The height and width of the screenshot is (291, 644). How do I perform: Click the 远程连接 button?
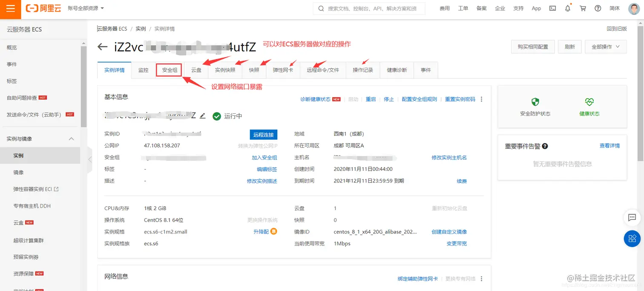(x=263, y=135)
